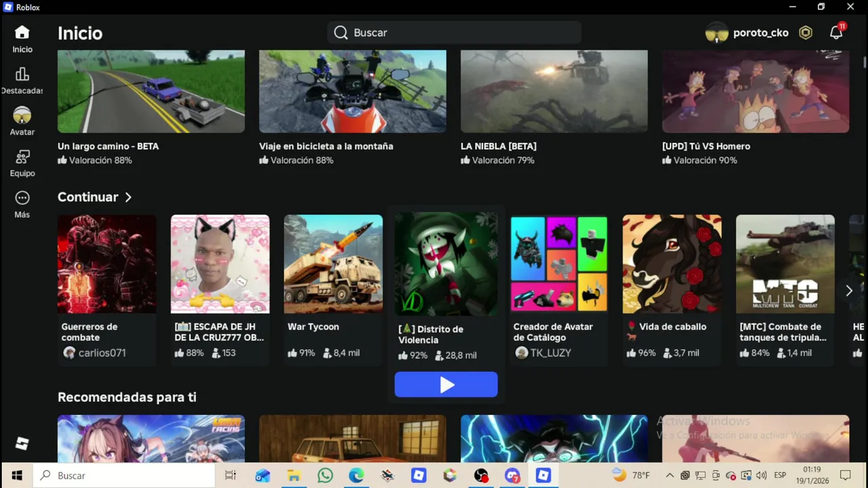Click the 'War Tycoon' title text
Viewport: 868px width, 488px height.
click(313, 327)
